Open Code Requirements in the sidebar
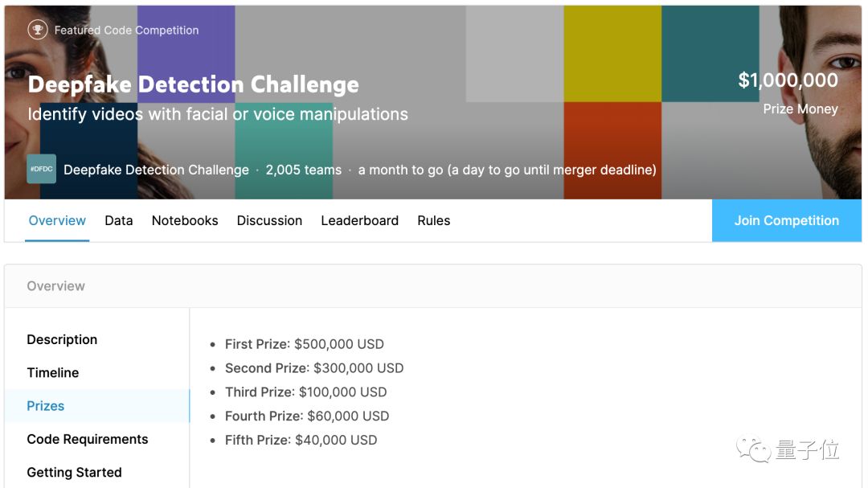The width and height of the screenshot is (868, 488). [88, 439]
